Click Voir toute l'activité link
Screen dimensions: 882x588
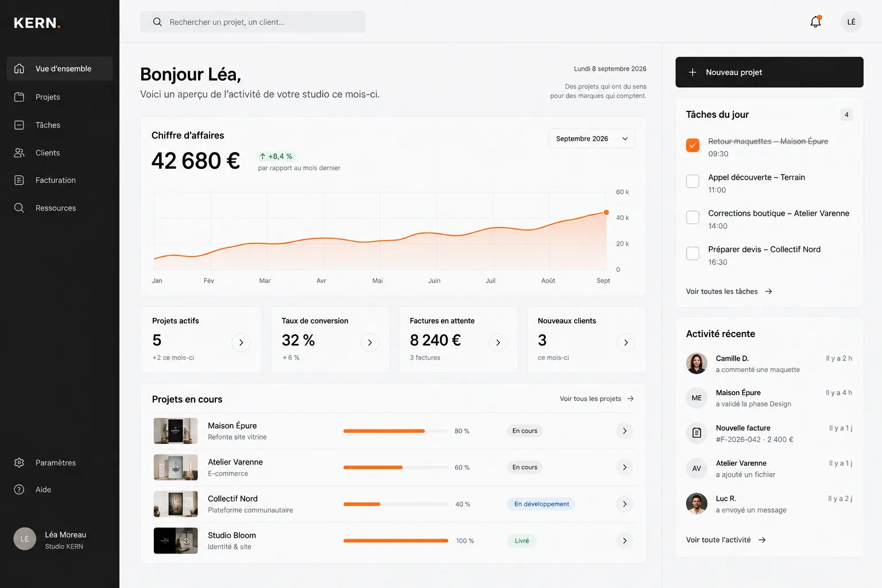[x=726, y=540]
